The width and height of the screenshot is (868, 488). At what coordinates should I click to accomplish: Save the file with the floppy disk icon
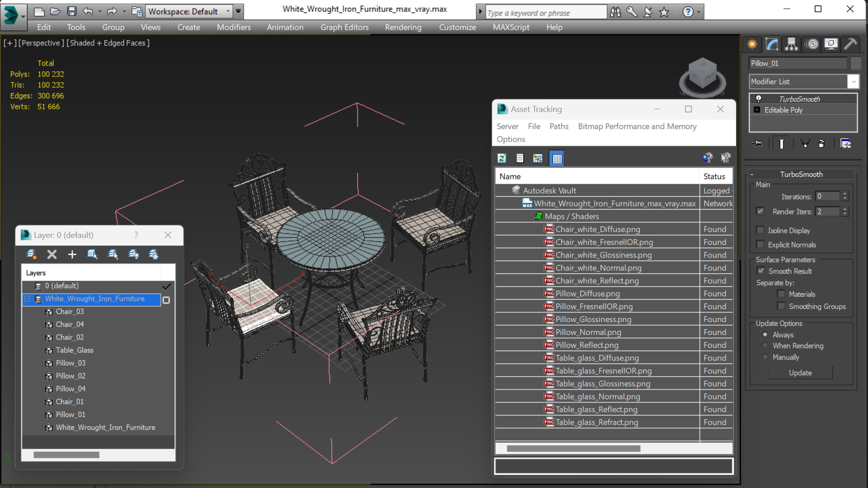click(x=71, y=11)
